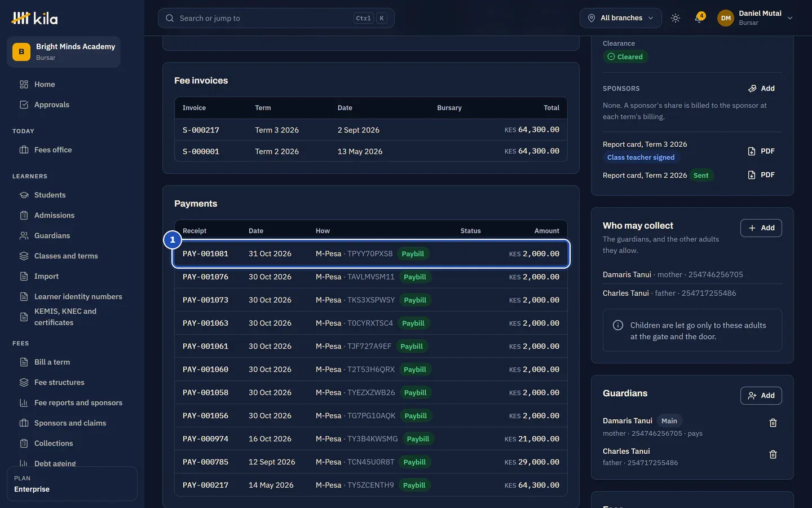Click M-Pesa code TJF727A9EF
Screen dimensions: 812x508
369,347
